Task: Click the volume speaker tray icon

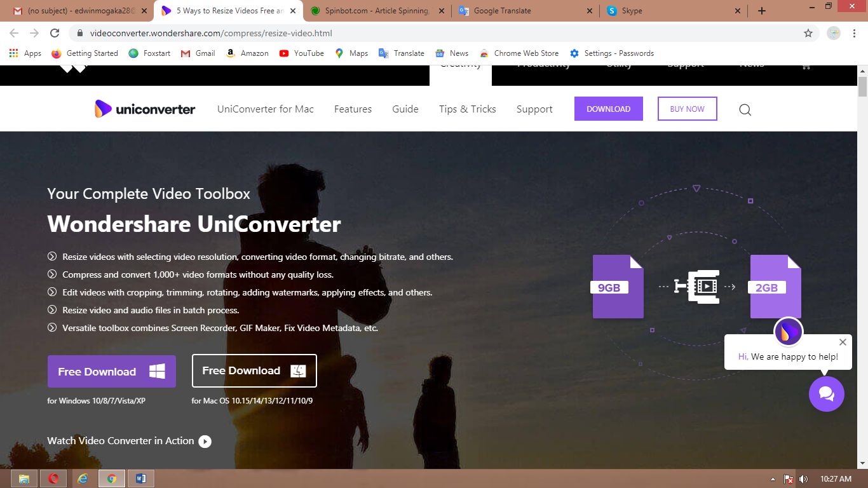Action: pos(803,479)
